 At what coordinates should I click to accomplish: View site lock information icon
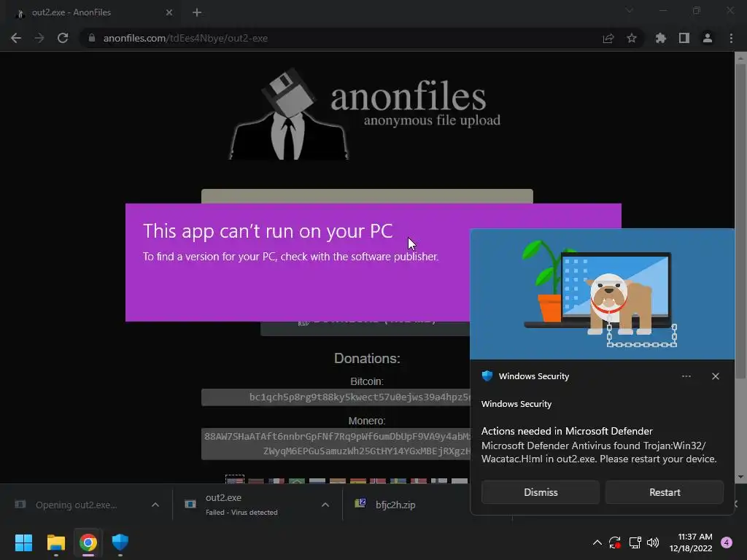tap(92, 38)
